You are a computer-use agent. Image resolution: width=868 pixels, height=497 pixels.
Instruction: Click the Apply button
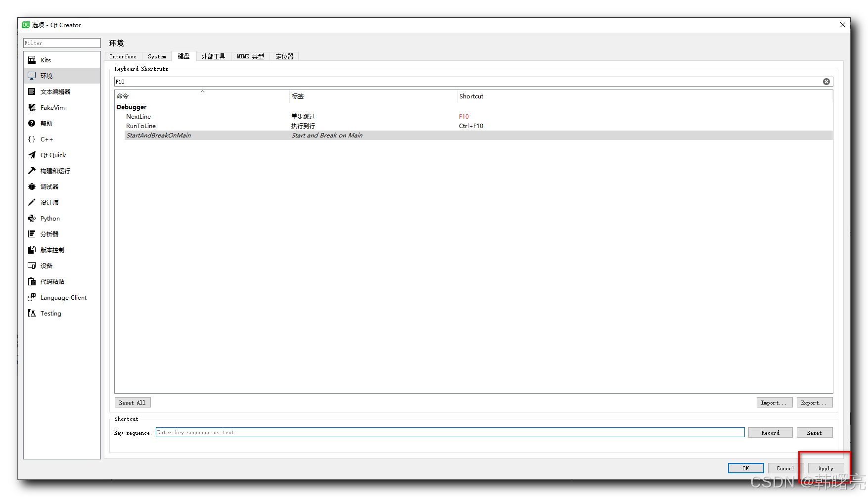(825, 468)
